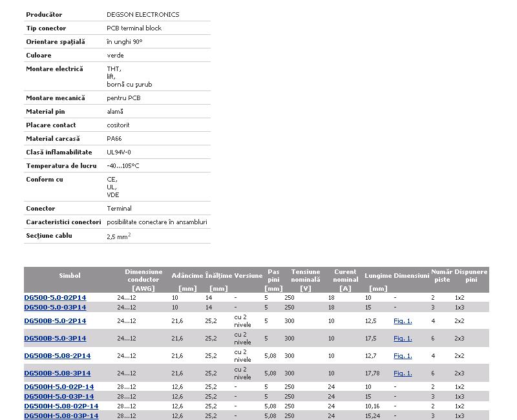Click the 12,7 length cell
This screenshot has width=517, height=420.
tap(370, 356)
